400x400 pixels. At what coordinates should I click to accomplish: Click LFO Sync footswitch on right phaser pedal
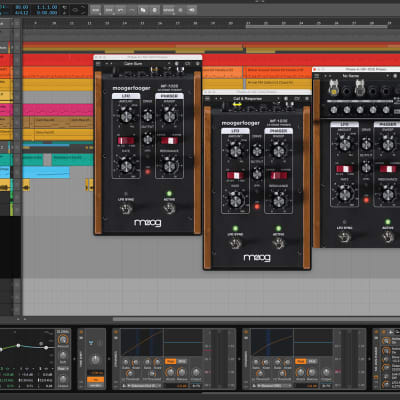pyautogui.click(x=345, y=237)
